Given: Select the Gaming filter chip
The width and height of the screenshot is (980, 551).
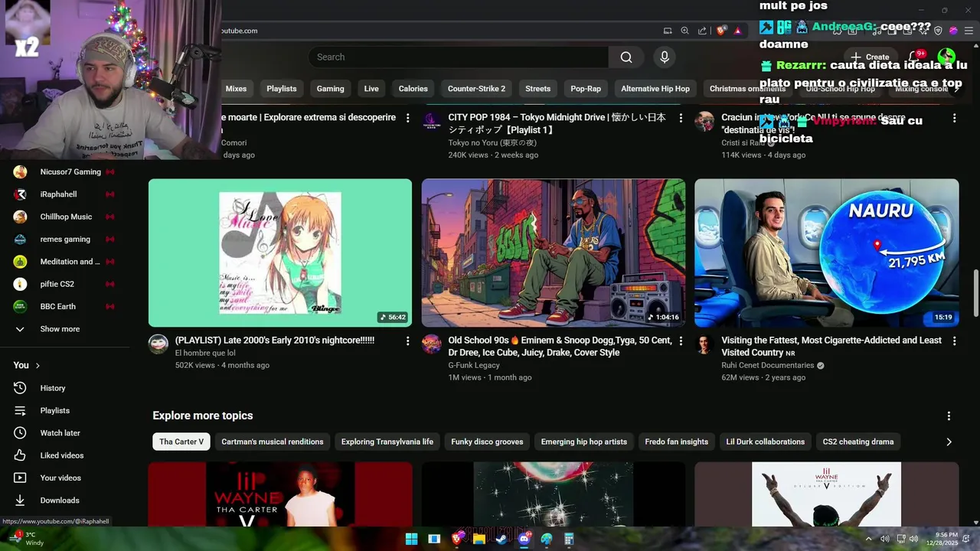Looking at the screenshot, I should point(330,89).
